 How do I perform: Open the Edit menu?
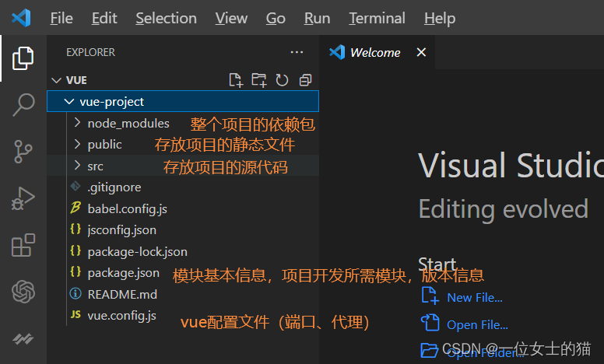pos(104,18)
